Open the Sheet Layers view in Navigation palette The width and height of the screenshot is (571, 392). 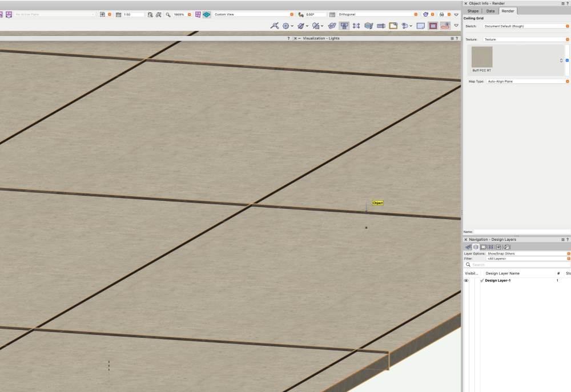pyautogui.click(x=484, y=246)
